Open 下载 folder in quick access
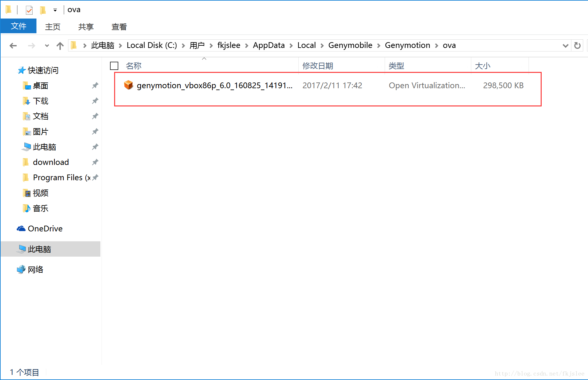Screen dimensions: 588x380 tap(41, 101)
